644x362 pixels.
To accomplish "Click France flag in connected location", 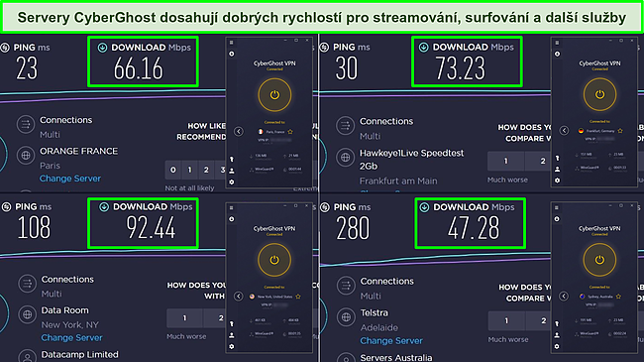I will pos(260,132).
